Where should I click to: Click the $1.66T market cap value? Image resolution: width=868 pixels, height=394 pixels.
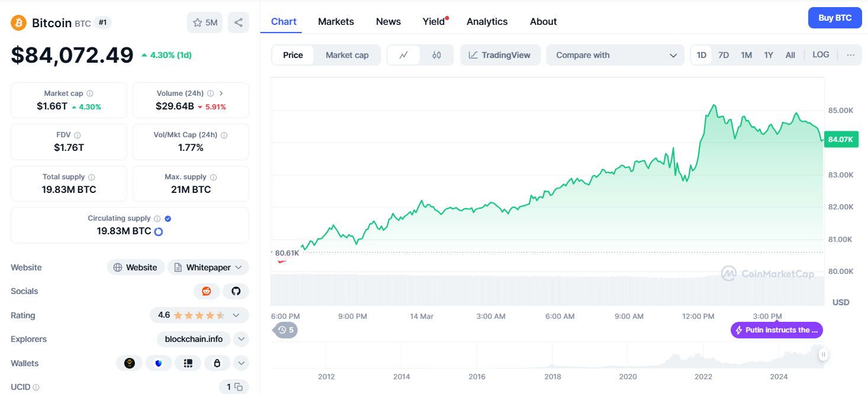point(51,106)
